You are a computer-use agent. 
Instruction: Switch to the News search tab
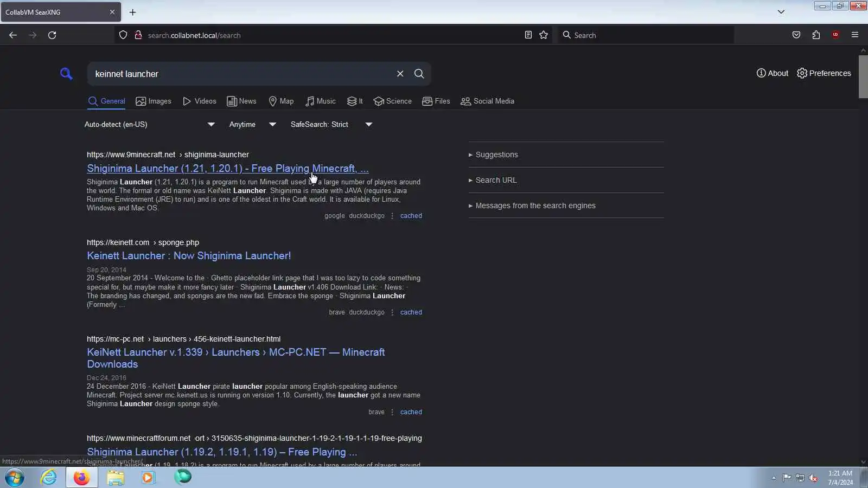(241, 101)
